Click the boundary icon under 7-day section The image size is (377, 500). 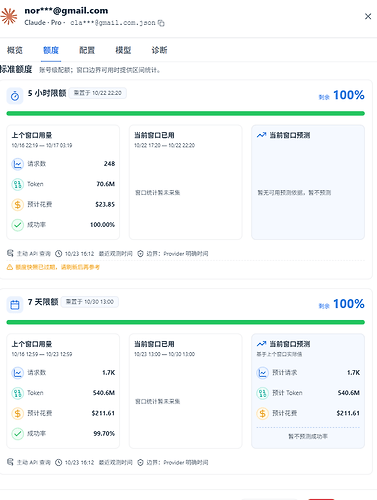click(141, 462)
